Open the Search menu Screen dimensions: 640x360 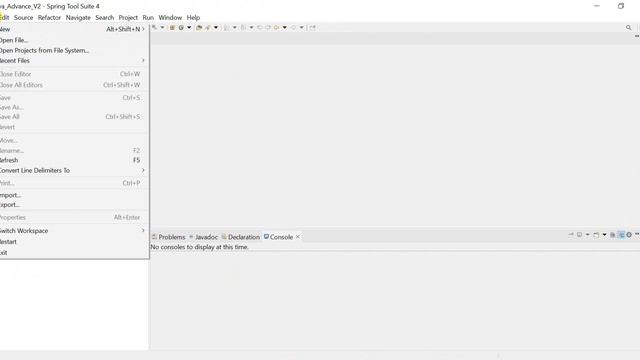pos(104,18)
